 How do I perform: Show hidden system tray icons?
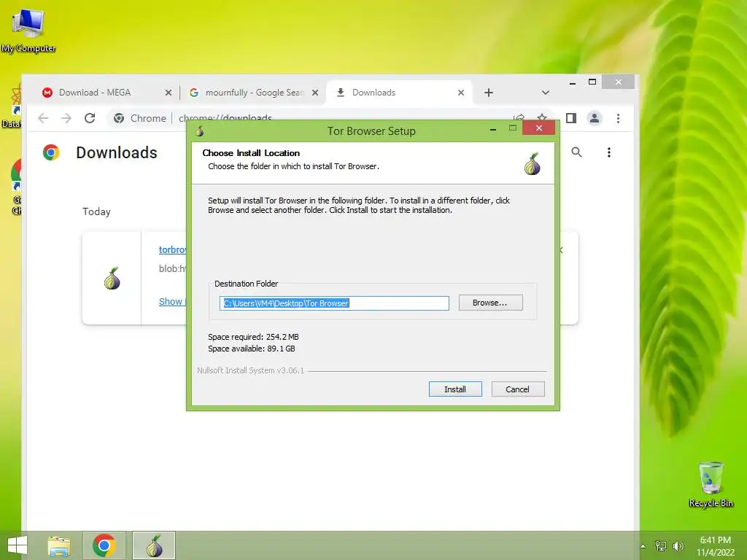pyautogui.click(x=643, y=546)
